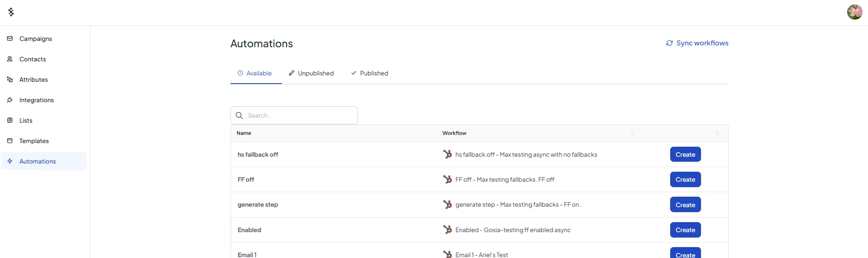Click 'Enabled - Gosia-testing ff enabled async' text
This screenshot has height=258, width=868.
click(513, 230)
